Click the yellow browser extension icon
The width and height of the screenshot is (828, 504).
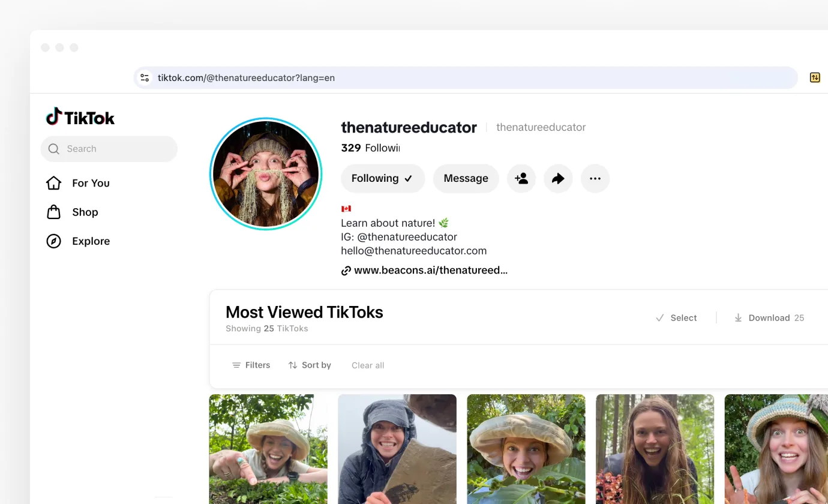pos(815,77)
